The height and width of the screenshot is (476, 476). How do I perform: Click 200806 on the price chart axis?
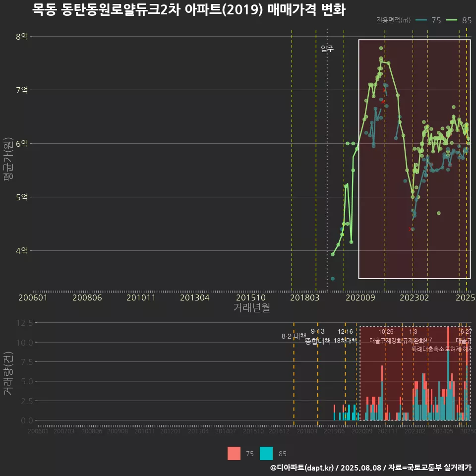[x=87, y=297]
